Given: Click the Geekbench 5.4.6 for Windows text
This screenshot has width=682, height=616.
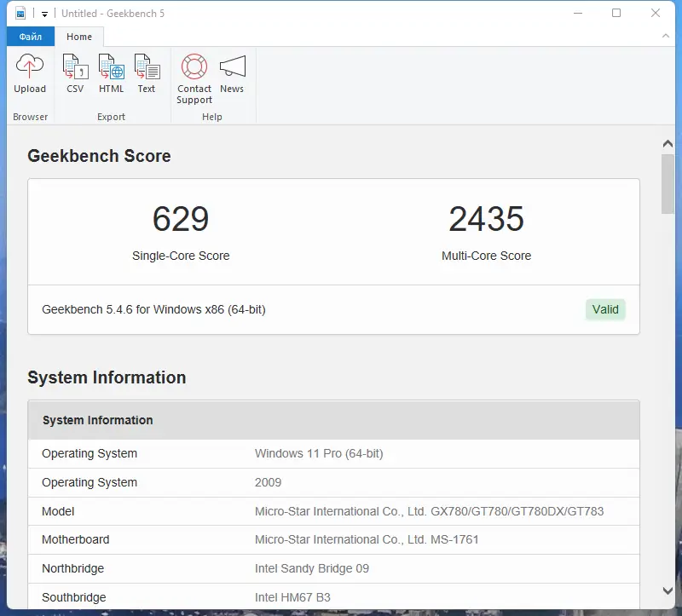Looking at the screenshot, I should (153, 309).
